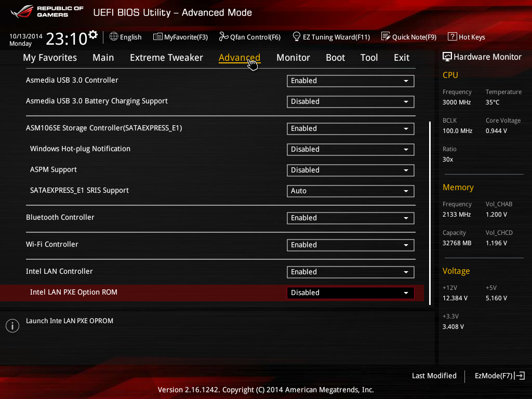Click +3.3V reading 3.408 V
Image resolution: width=532 pixels, height=399 pixels.
click(x=453, y=326)
